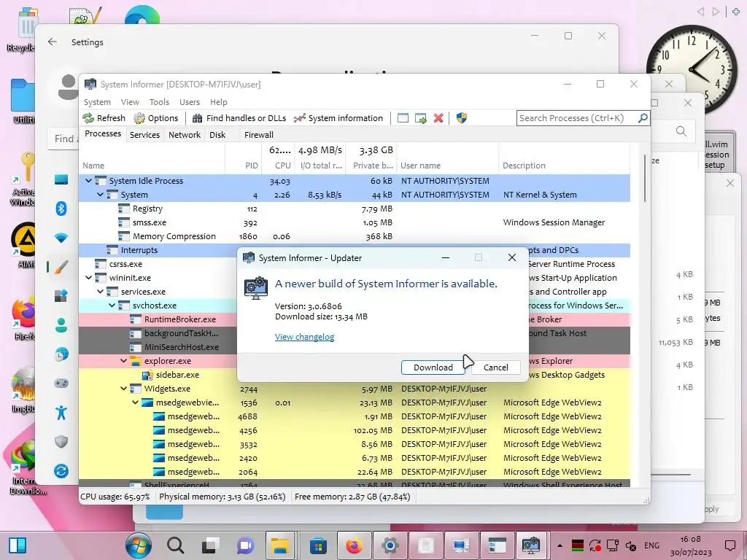Collapse the wininit.exe tree node
This screenshot has width=747, height=560.
88,277
